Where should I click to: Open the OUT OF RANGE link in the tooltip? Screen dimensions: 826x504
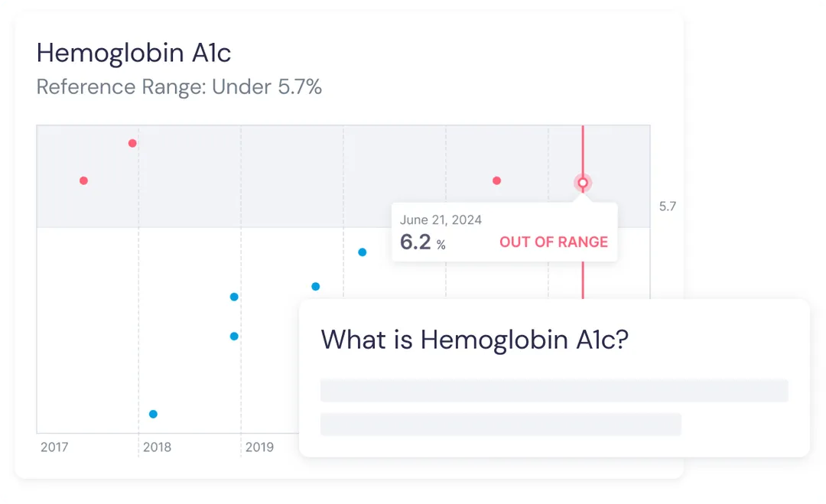[x=554, y=242]
